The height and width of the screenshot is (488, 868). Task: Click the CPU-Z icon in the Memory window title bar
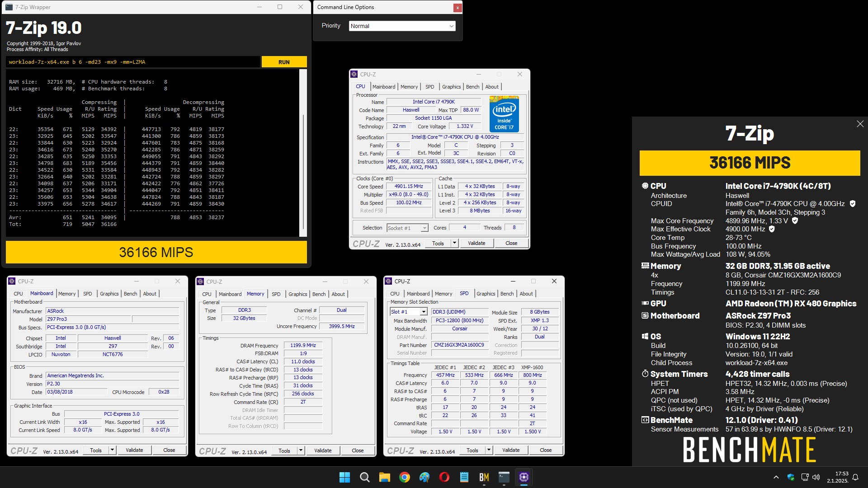click(x=200, y=282)
